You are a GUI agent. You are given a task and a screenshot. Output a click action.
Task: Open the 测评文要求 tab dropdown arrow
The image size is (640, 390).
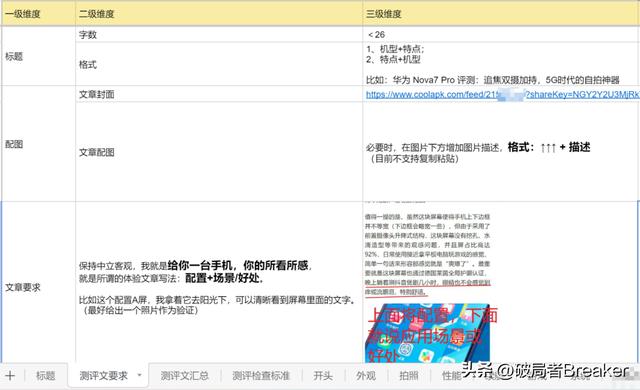(x=140, y=375)
